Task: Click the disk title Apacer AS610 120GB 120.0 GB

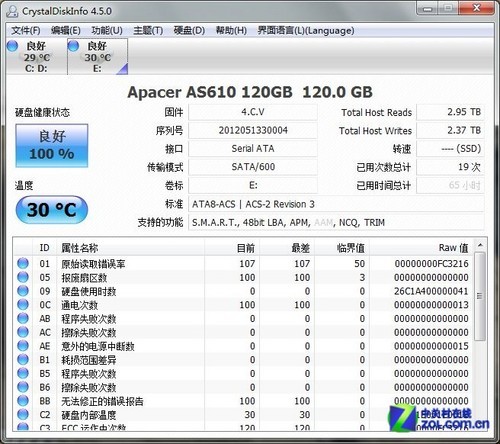Action: (x=250, y=92)
